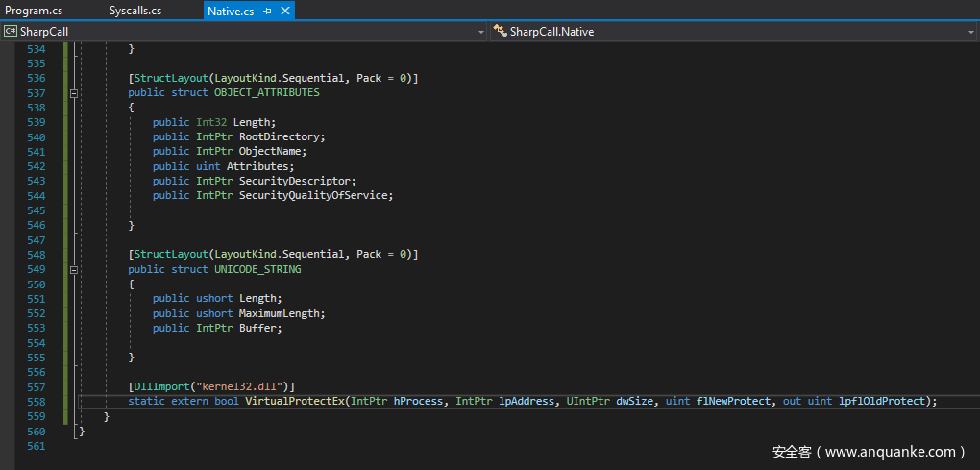Collapse the UNICODE_STRING struct outline box

click(74, 270)
